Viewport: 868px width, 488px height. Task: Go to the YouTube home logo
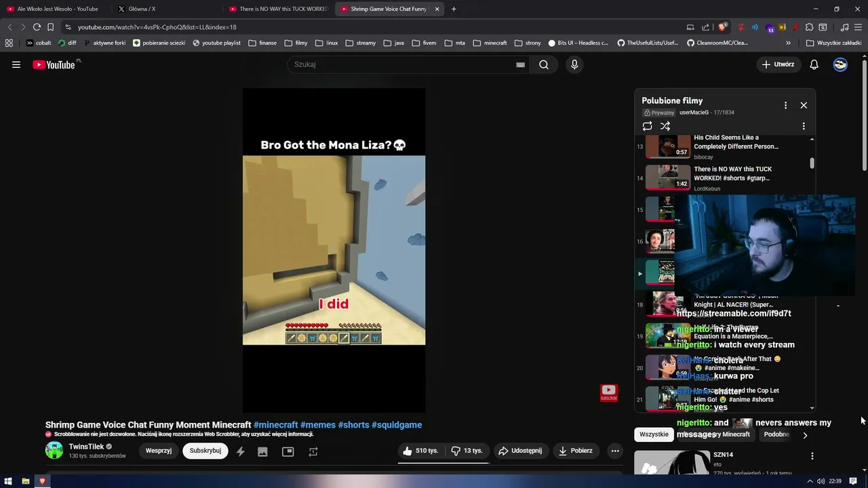[x=54, y=64]
